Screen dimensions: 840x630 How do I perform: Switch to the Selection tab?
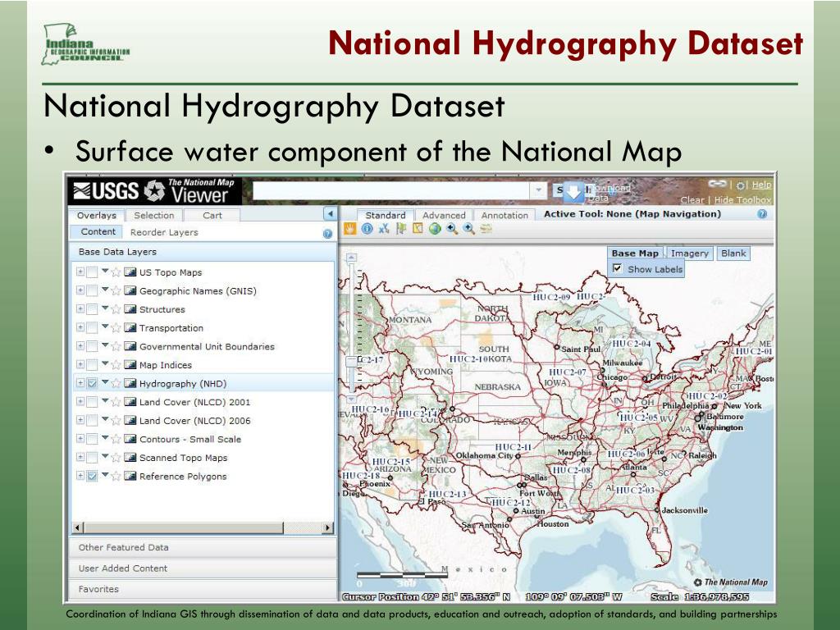[x=153, y=216]
